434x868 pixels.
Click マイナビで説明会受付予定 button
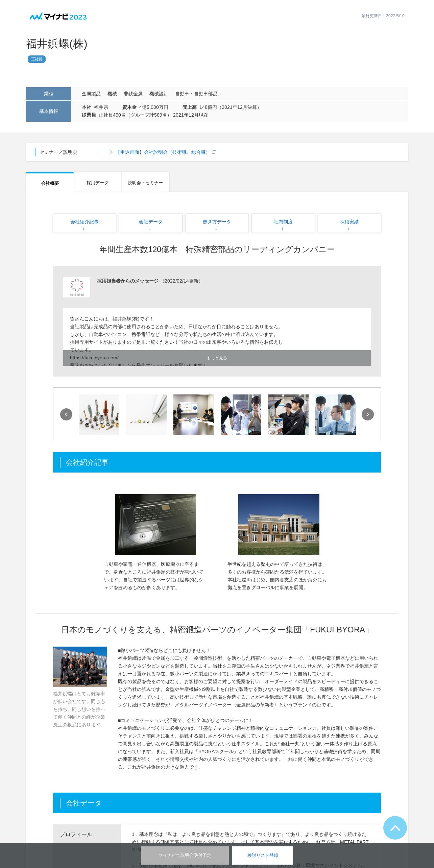(185, 855)
